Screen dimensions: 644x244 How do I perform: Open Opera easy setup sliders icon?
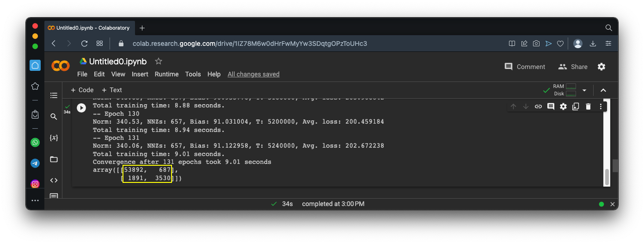[x=608, y=44]
